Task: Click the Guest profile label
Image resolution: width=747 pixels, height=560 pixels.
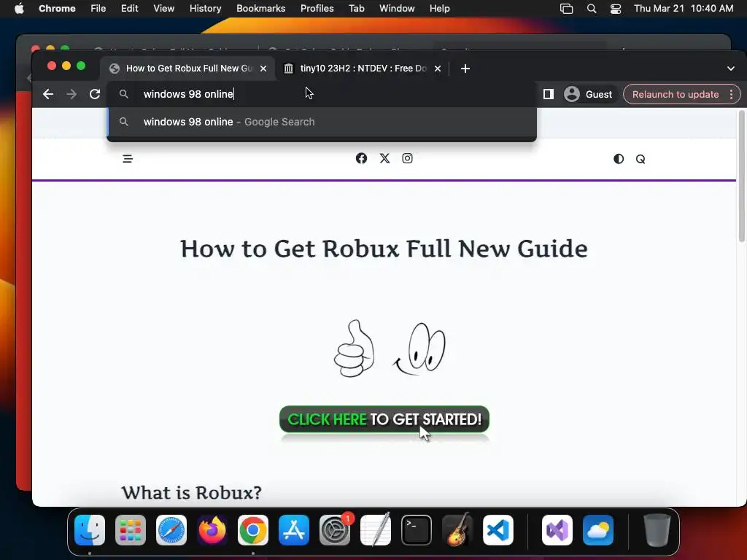Action: [599, 94]
